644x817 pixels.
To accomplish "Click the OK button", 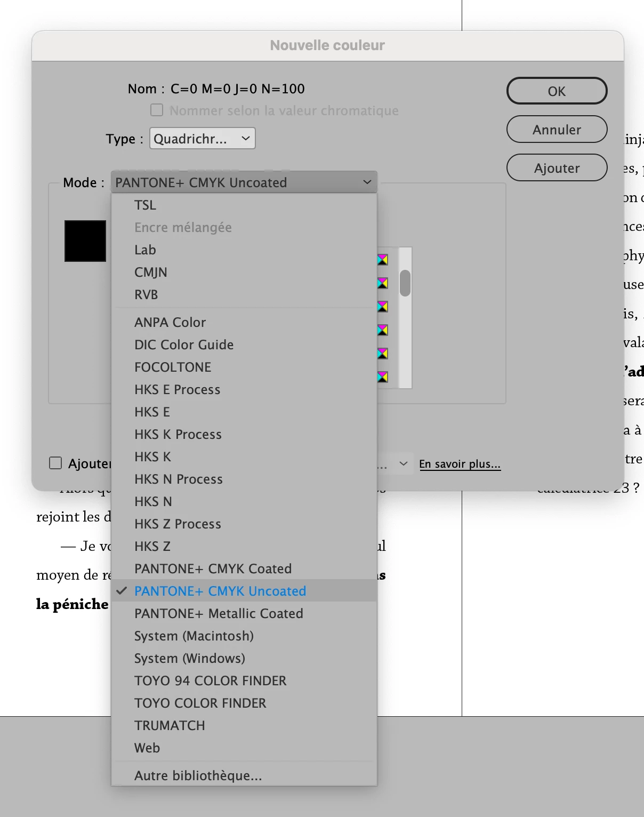I will (x=557, y=91).
